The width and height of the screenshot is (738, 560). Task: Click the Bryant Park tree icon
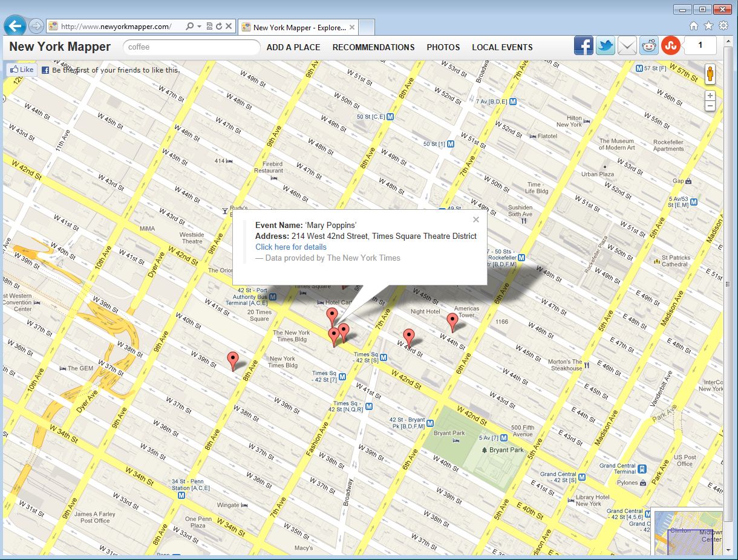484,450
